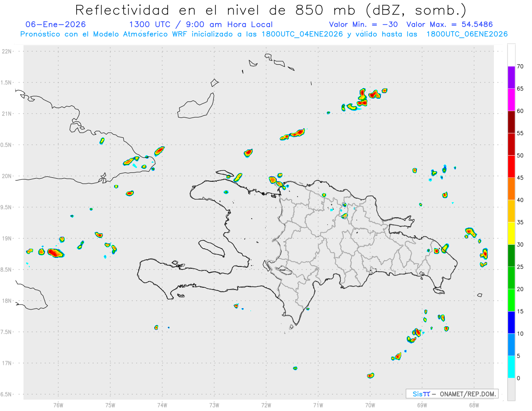The width and height of the screenshot is (532, 411).
Task: Pick the magenta 60–65 dBZ color band
Action: [x=511, y=99]
